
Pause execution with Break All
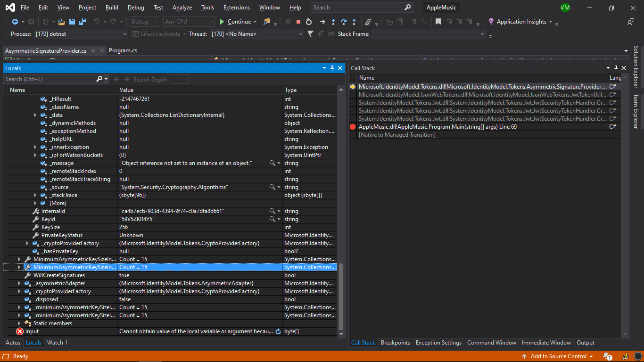click(x=288, y=22)
